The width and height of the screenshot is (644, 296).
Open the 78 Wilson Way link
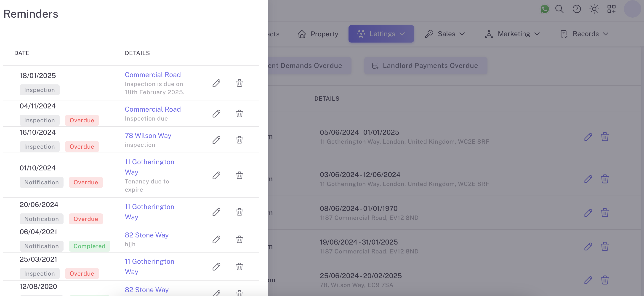148,136
